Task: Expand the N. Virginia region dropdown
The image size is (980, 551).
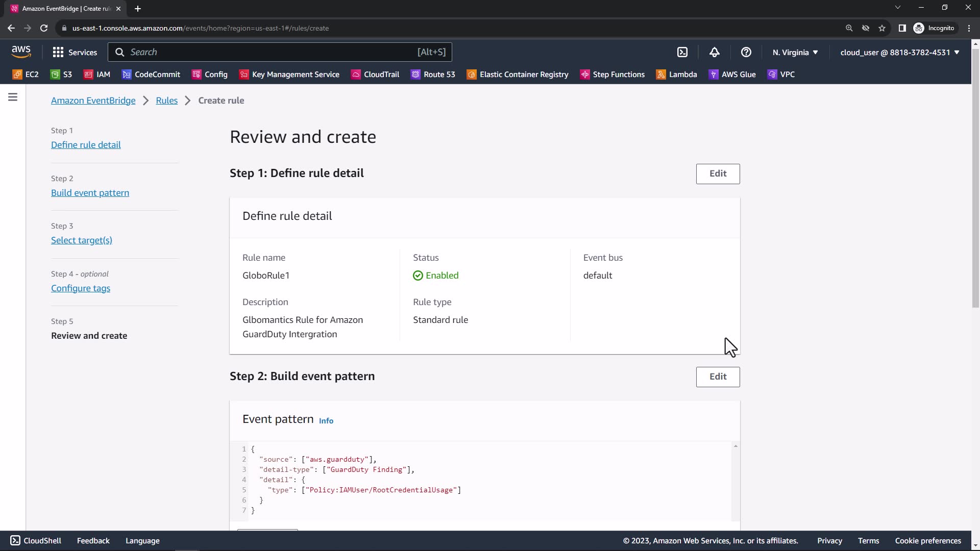Action: point(795,52)
